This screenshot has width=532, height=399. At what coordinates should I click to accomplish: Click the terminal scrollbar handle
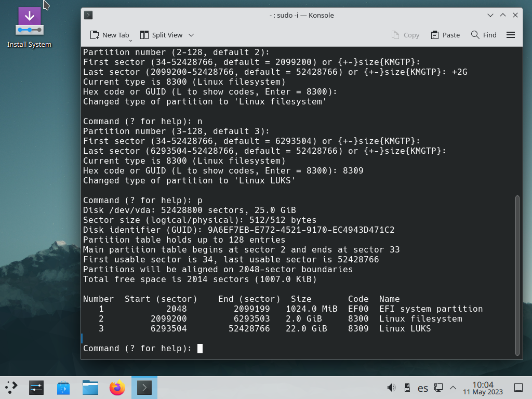pos(517,275)
